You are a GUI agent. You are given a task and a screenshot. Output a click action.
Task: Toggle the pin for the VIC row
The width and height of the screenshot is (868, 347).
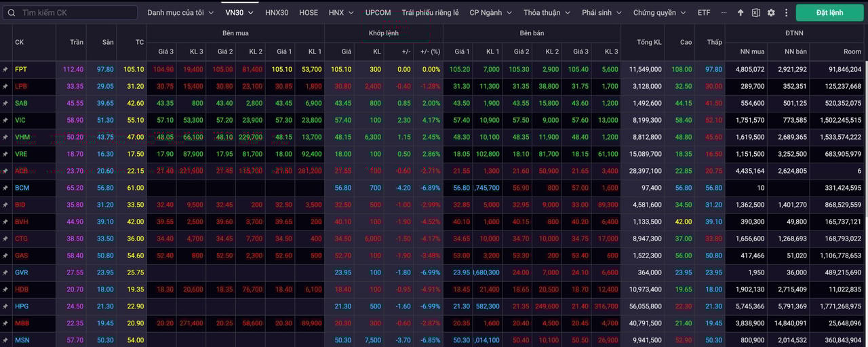[x=5, y=120]
